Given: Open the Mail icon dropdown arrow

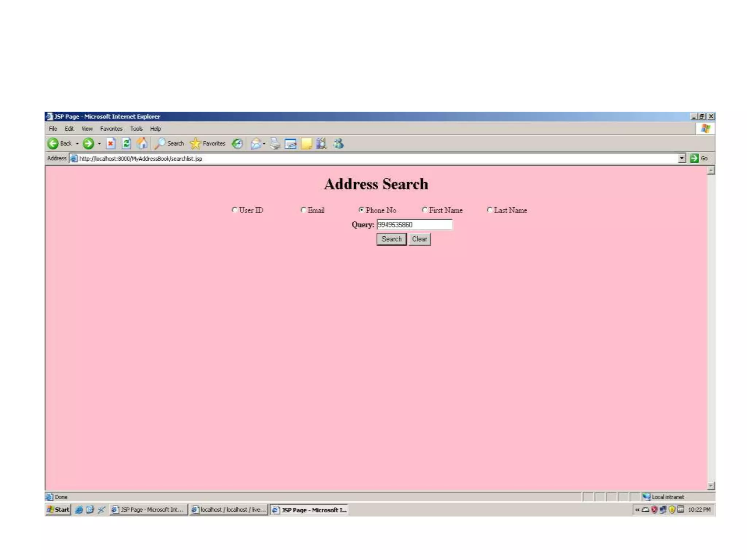Looking at the screenshot, I should 264,144.
